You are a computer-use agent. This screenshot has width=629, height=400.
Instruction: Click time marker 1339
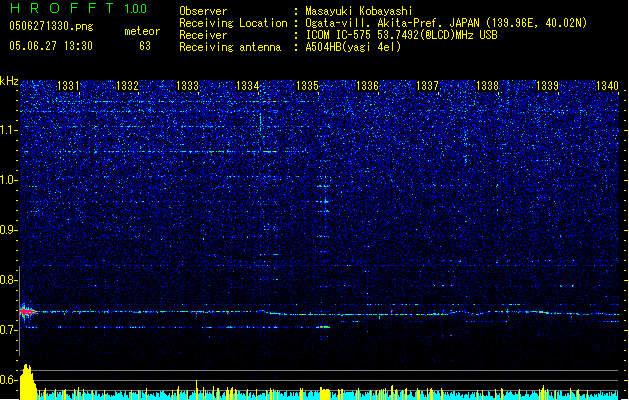pyautogui.click(x=547, y=86)
